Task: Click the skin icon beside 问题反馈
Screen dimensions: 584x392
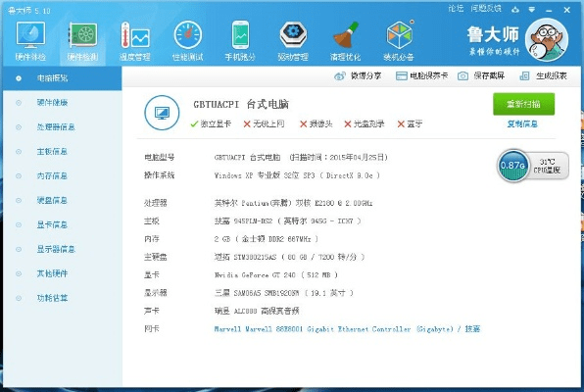Action: tap(515, 10)
